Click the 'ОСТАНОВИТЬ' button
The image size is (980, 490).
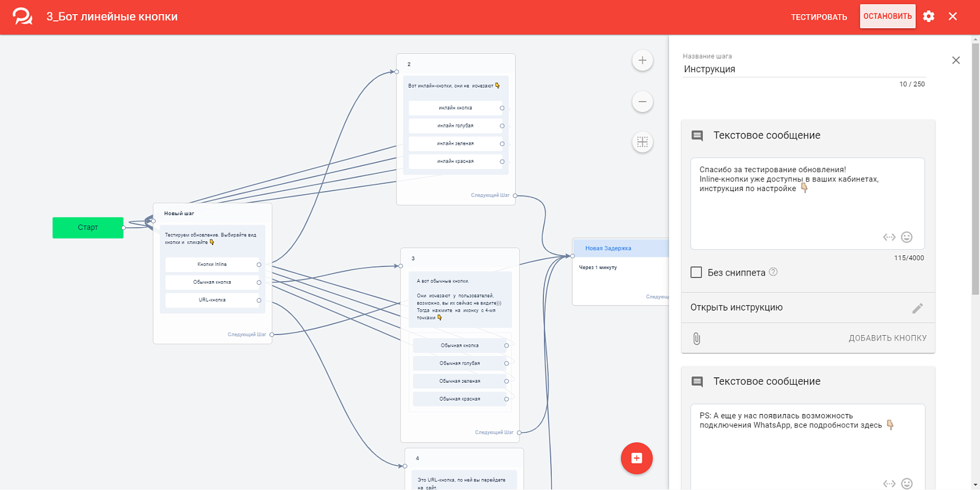click(888, 17)
